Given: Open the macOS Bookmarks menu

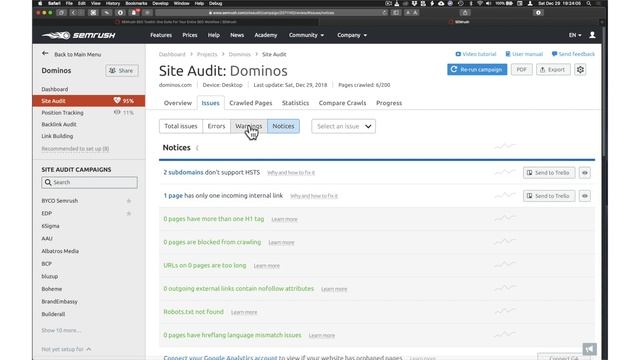Looking at the screenshot, I should click(x=136, y=3).
